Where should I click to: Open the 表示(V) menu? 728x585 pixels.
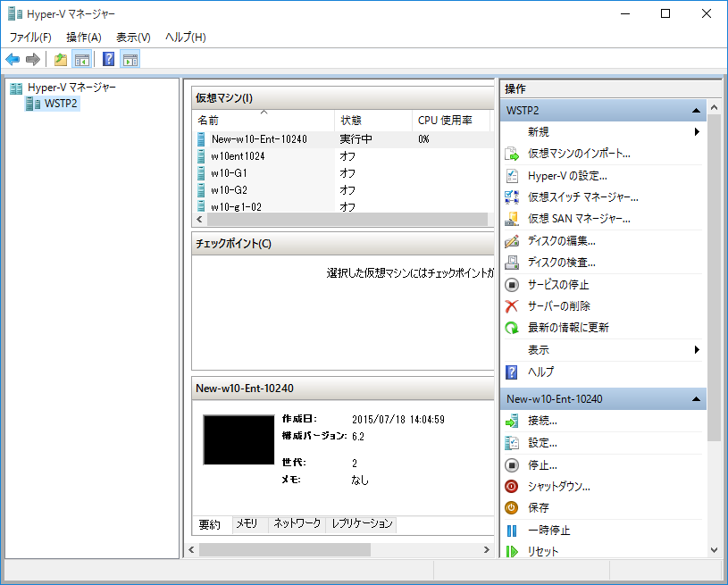pos(133,38)
